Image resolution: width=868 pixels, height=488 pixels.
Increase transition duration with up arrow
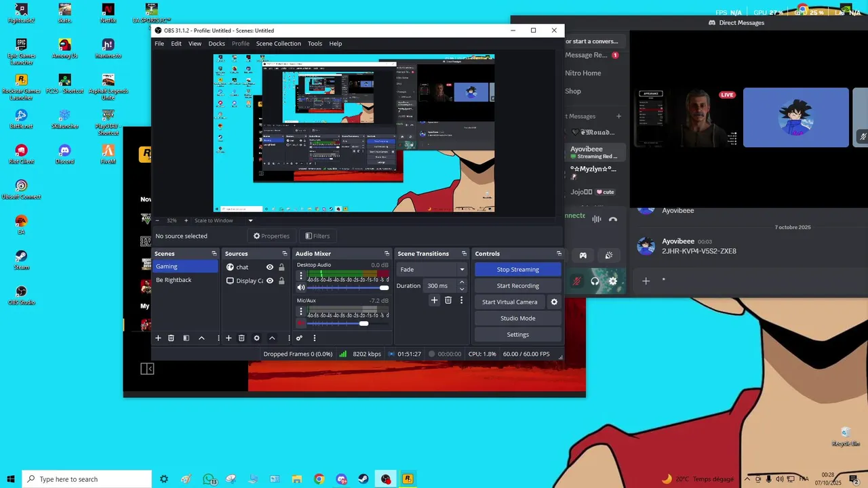click(x=462, y=282)
